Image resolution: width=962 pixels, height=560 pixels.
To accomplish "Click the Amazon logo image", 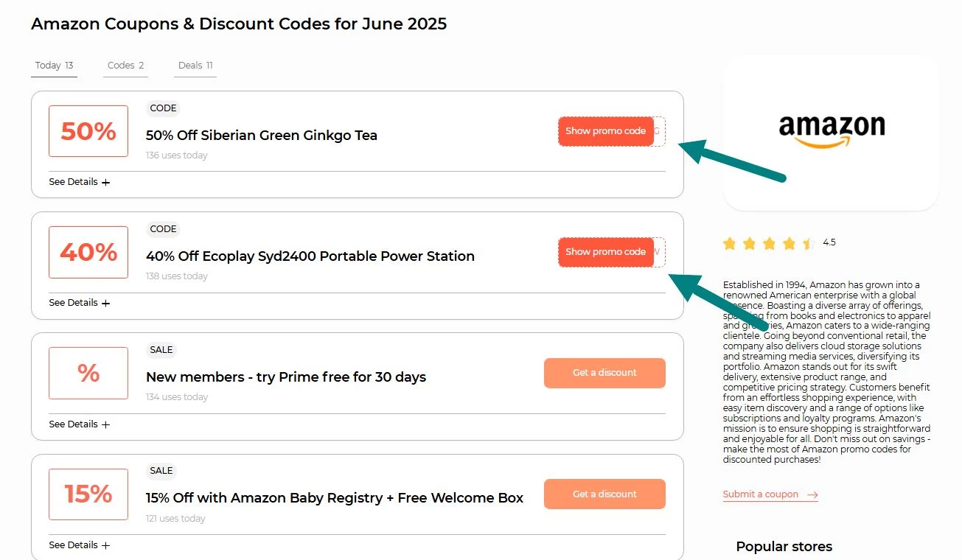I will (832, 131).
